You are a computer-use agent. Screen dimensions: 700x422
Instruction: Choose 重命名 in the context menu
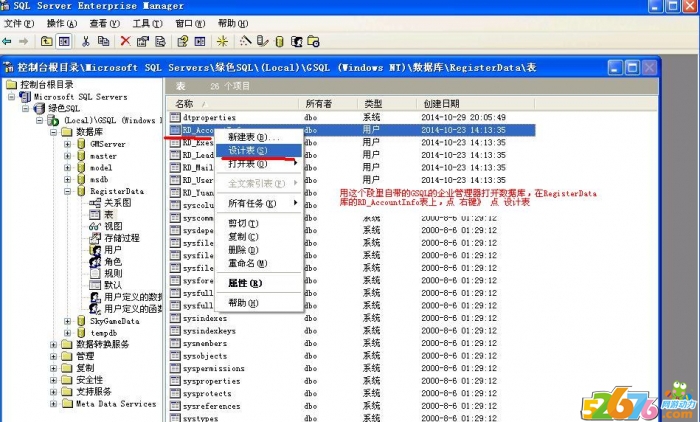[259, 263]
